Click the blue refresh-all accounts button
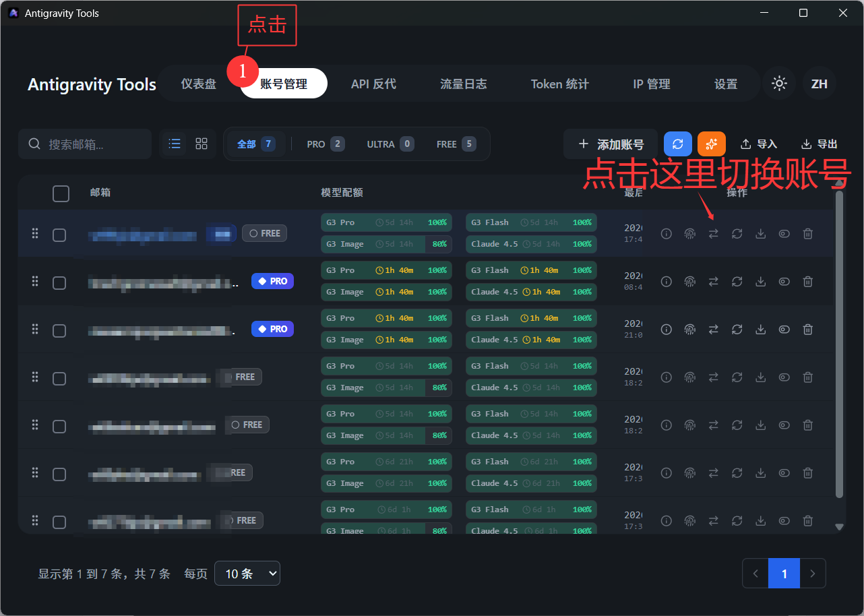Viewport: 864px width, 616px height. click(678, 144)
